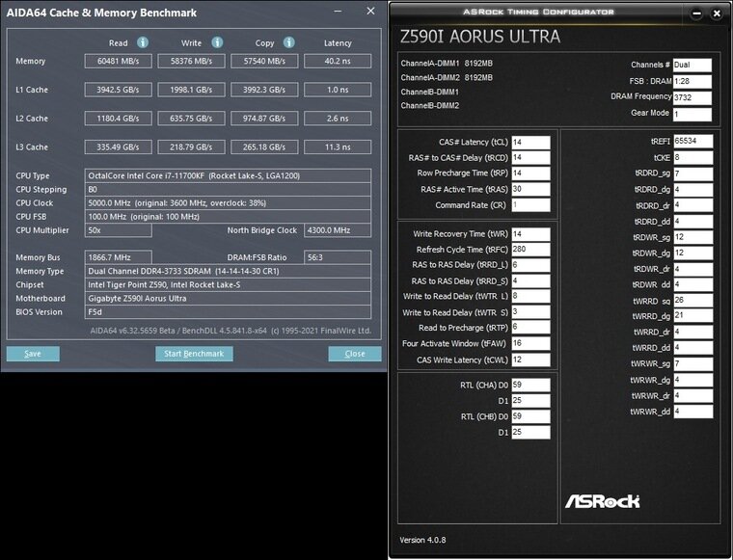Click the BIOS Version field F5d
This screenshot has width=733, height=560.
[x=228, y=312]
